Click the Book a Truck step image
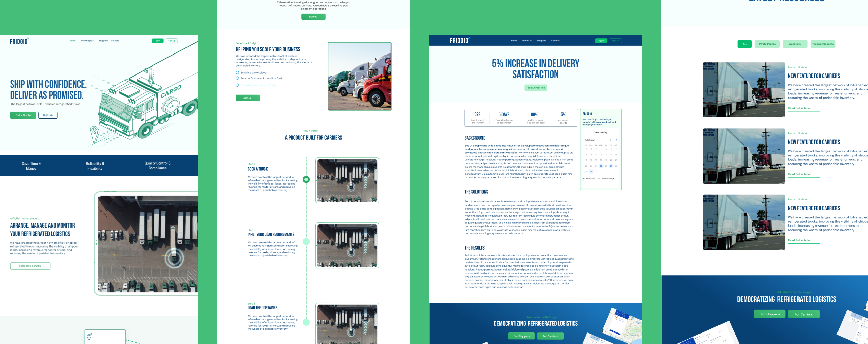The width and height of the screenshot is (868, 344). (347, 180)
